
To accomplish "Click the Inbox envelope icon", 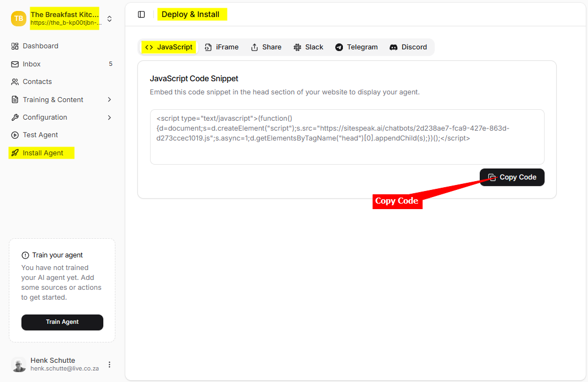I will click(15, 64).
